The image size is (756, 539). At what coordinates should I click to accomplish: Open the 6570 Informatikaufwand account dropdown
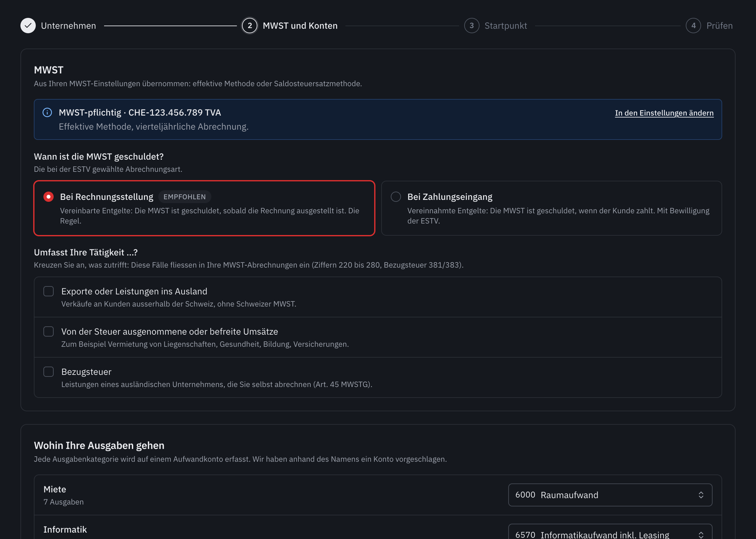pos(610,532)
